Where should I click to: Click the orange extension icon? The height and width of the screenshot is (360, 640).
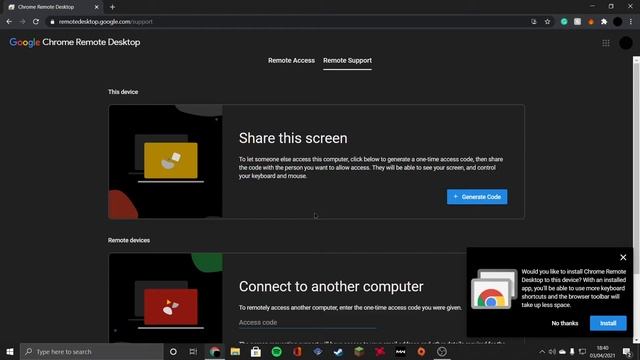click(591, 22)
